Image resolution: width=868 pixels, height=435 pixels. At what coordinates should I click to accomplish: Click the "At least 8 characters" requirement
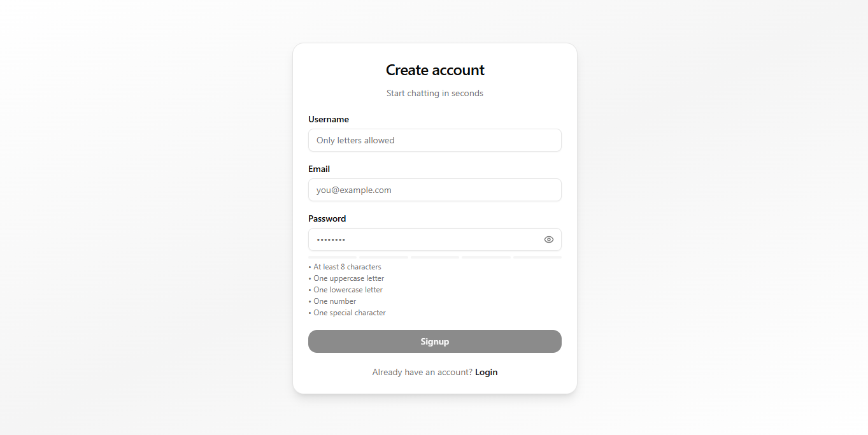coord(347,267)
